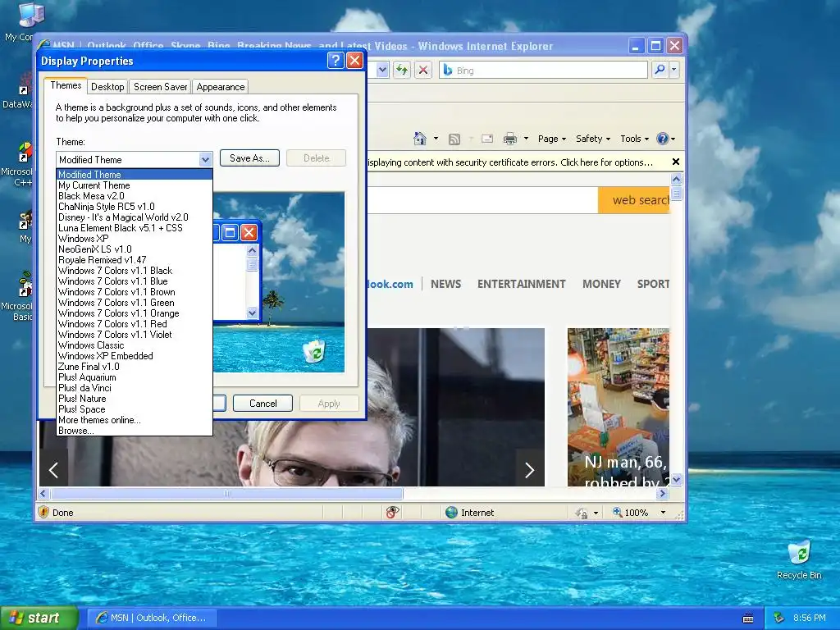The width and height of the screenshot is (840, 630).
Task: Click the taskbar clock showing 8:56 PM
Action: coord(809,618)
